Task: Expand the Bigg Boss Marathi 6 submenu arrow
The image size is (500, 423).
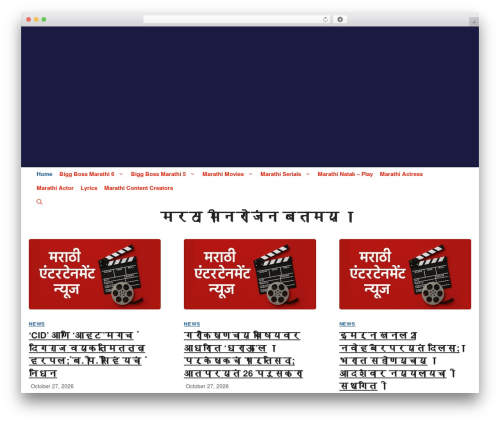Action: pos(121,174)
